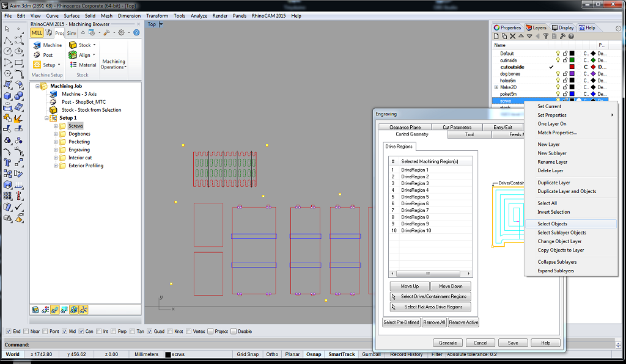
Task: Click the Move Up button
Action: point(410,286)
